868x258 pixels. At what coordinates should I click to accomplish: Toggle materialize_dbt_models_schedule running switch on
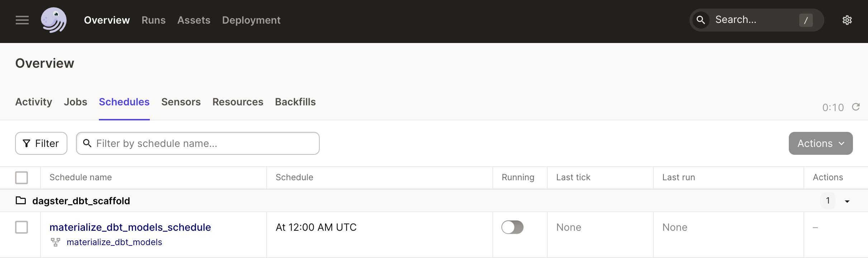[512, 227]
